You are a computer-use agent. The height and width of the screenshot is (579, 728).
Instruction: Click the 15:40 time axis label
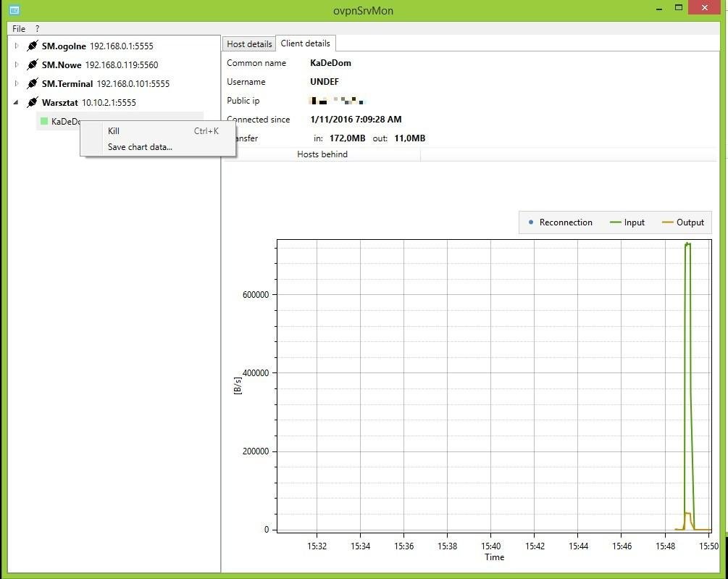[x=490, y=546]
